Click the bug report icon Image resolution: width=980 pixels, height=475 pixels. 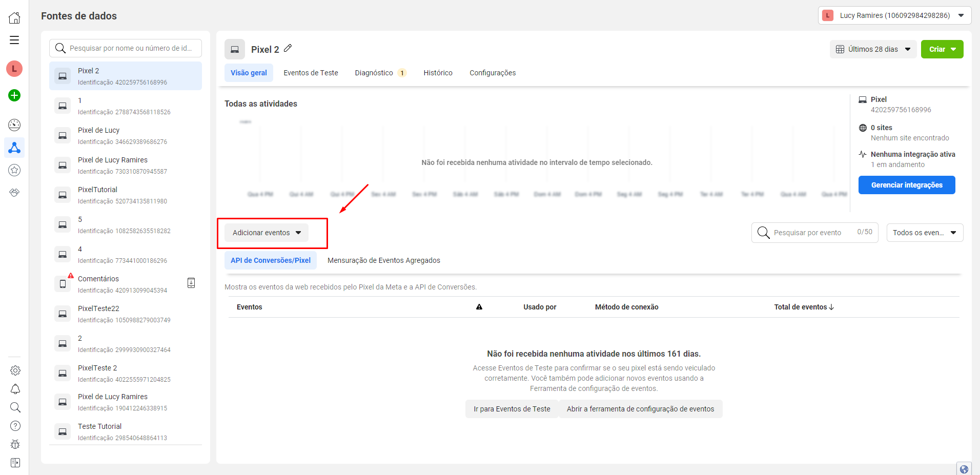15,444
